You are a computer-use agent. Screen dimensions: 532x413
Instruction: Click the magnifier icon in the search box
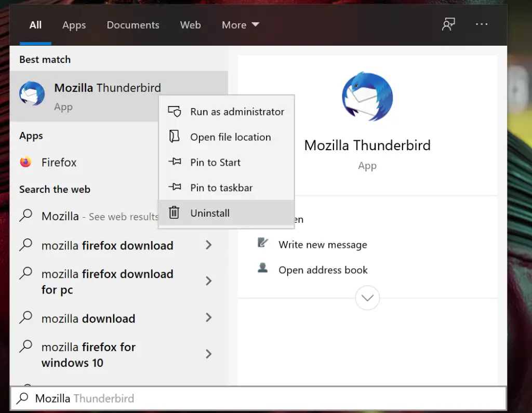pos(22,398)
